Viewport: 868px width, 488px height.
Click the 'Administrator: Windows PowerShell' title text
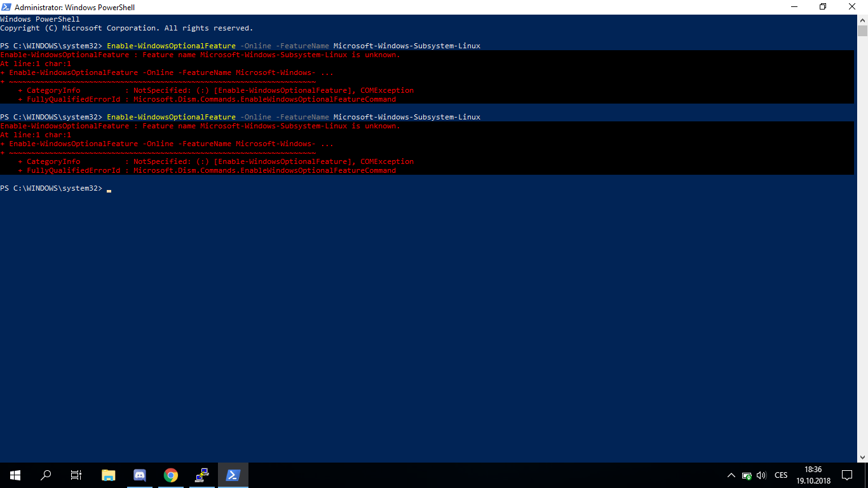point(75,8)
